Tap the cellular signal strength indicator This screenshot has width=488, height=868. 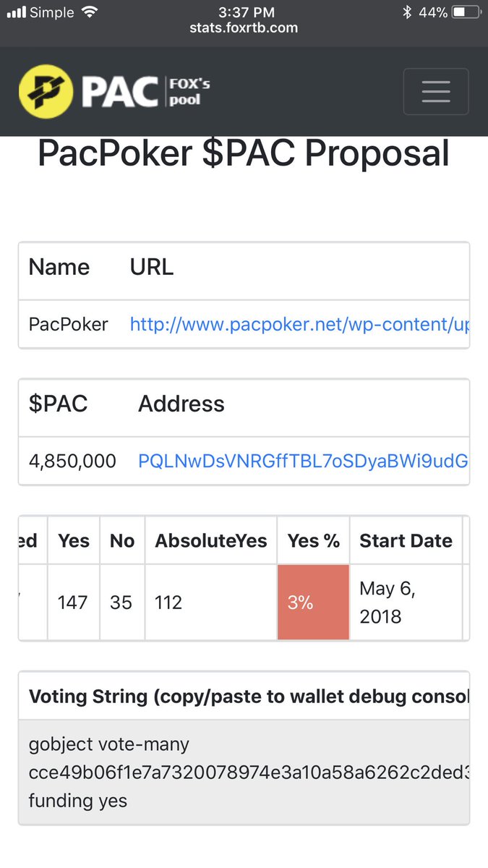pyautogui.click(x=15, y=12)
